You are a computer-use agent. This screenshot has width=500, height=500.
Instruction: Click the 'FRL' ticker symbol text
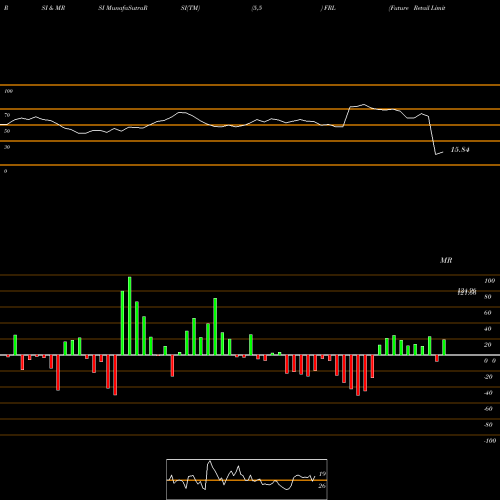(329, 8)
